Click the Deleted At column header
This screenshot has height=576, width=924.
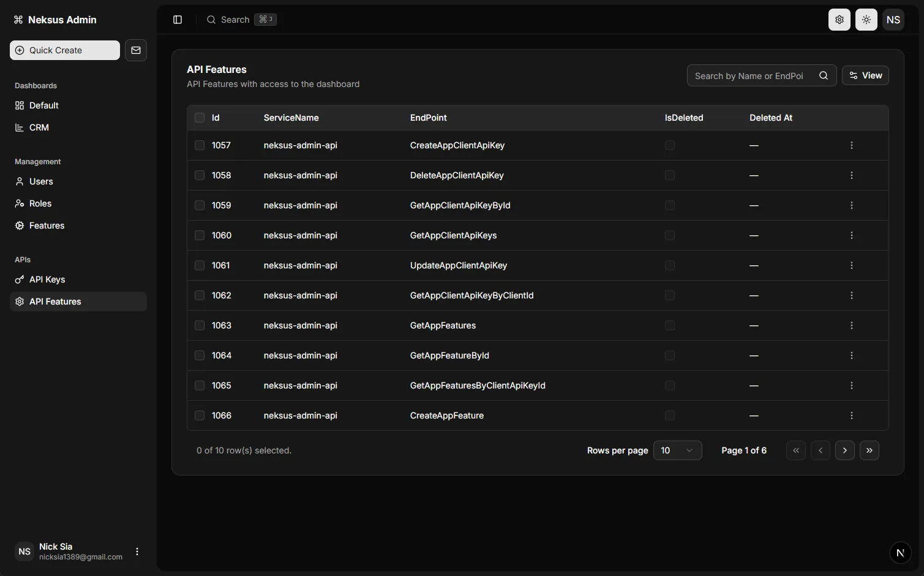pos(771,118)
